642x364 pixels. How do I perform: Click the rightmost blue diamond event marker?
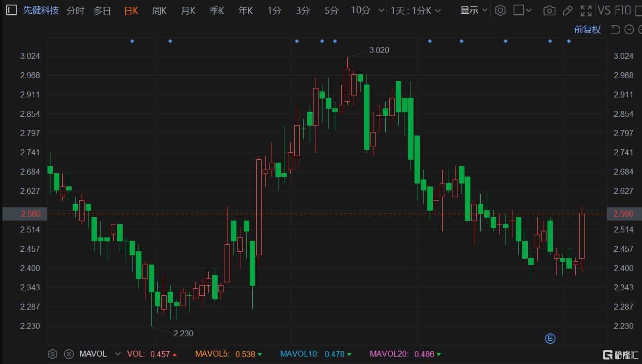click(569, 41)
